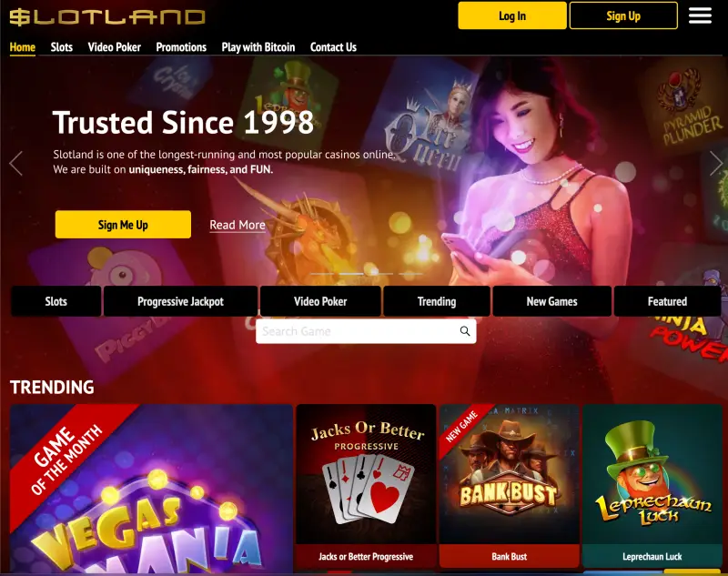This screenshot has width=728, height=576.
Task: Open the Vegas Mania game tile
Action: pyautogui.click(x=151, y=489)
